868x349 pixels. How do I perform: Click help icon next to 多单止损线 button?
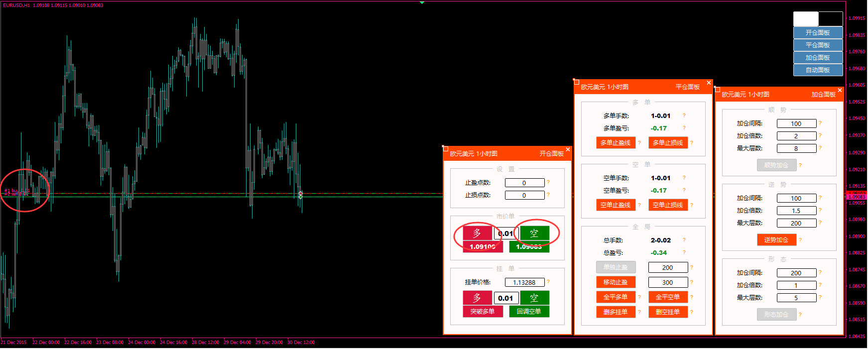692,143
